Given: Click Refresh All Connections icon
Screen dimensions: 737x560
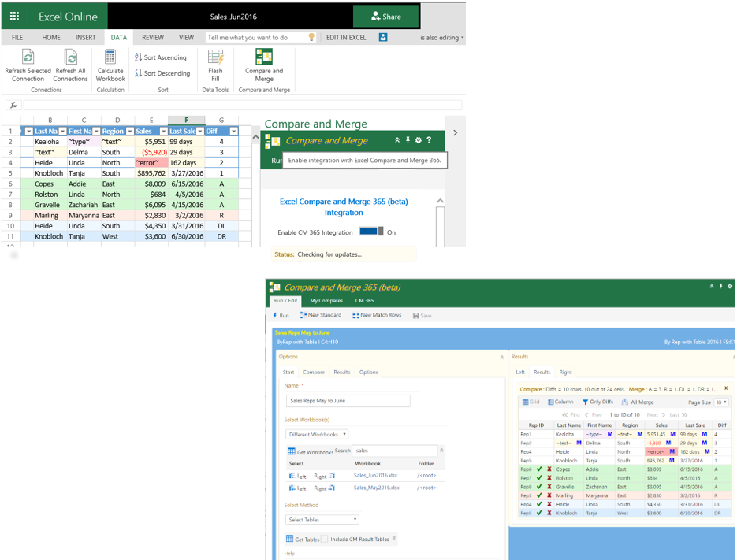Looking at the screenshot, I should pyautogui.click(x=70, y=57).
